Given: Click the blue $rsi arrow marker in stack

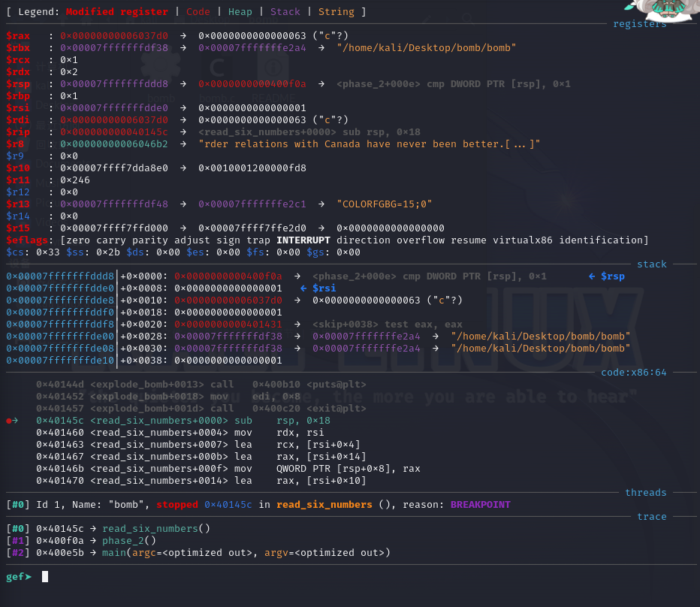Looking at the screenshot, I should (x=318, y=288).
